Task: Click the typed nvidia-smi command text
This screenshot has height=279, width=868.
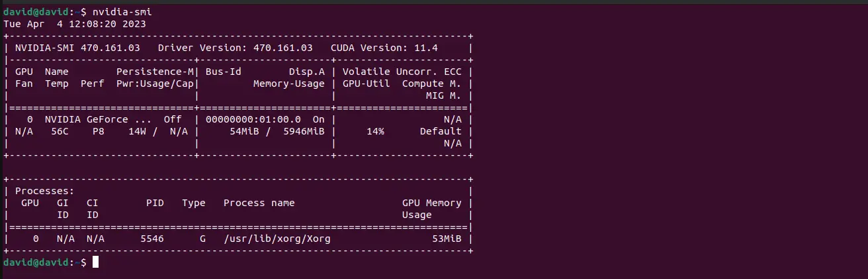Action: click(x=116, y=12)
